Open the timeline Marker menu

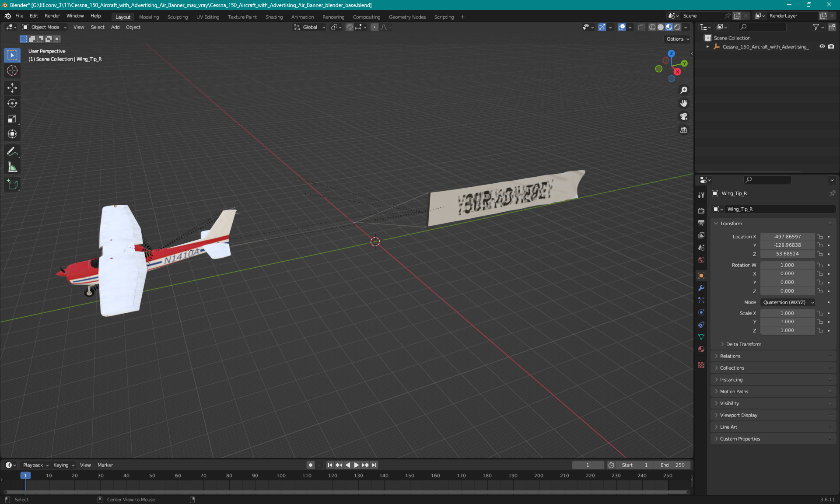(x=105, y=465)
